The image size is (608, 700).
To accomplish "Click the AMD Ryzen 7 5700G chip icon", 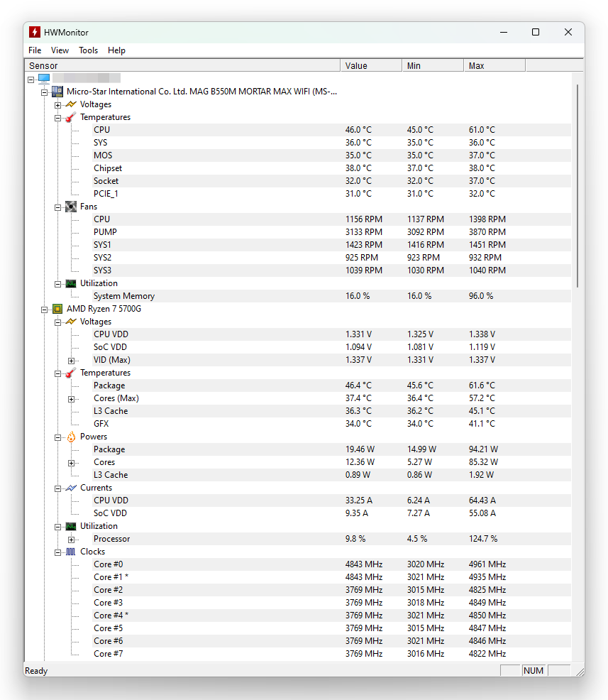I will (x=57, y=309).
